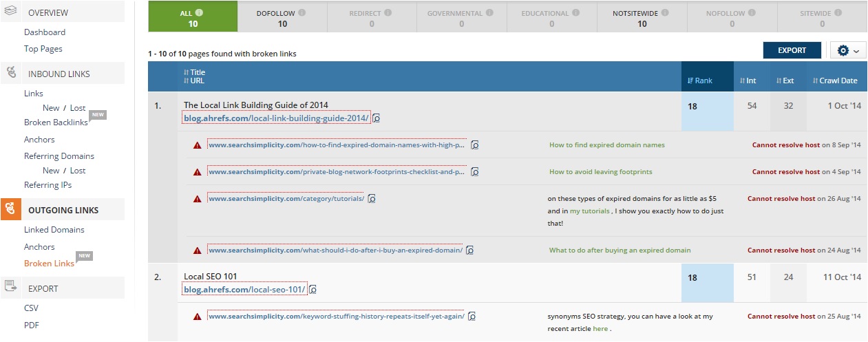
Task: Click magnifier icon beside category/tutorials link
Action: tap(372, 199)
